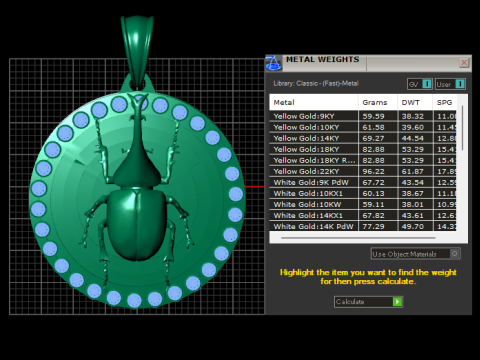The image size is (480, 360).
Task: Select the White Gold:14KX1 row
Action: pos(363,215)
